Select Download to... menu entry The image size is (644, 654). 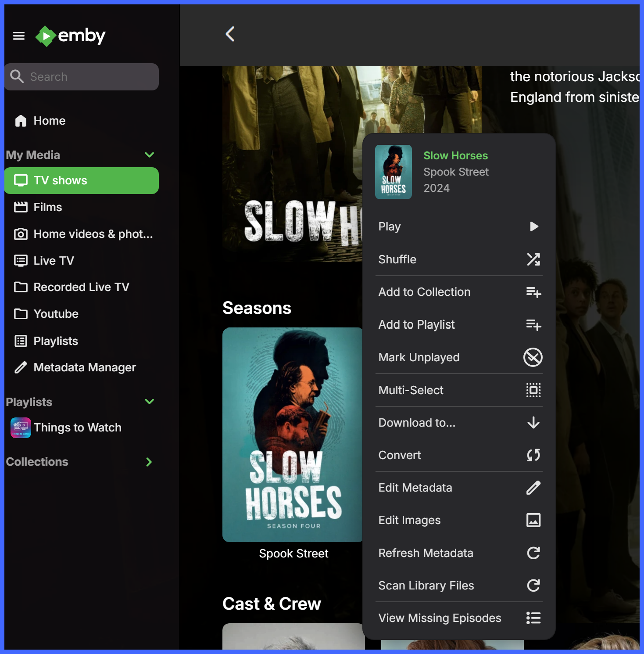coord(459,423)
